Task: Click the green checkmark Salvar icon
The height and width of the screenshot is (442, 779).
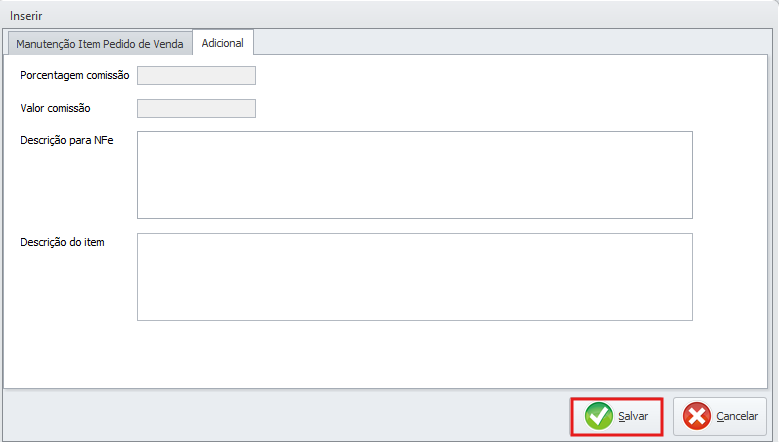Action: click(599, 415)
